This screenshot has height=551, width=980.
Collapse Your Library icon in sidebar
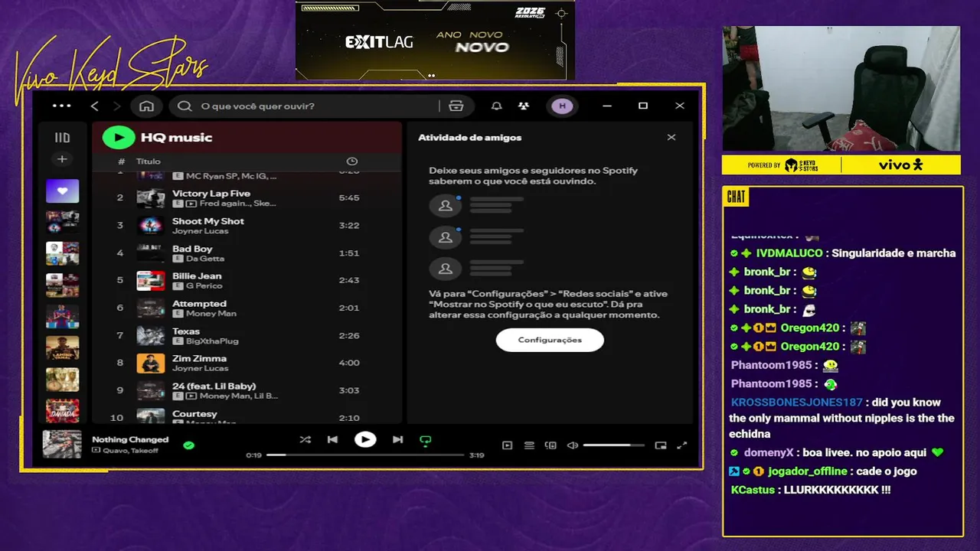[62, 138]
